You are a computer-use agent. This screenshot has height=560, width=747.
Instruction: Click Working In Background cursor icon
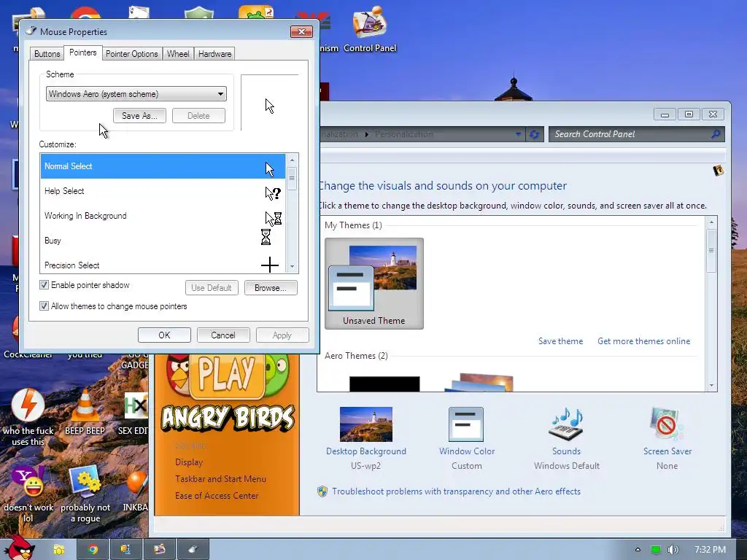274,219
